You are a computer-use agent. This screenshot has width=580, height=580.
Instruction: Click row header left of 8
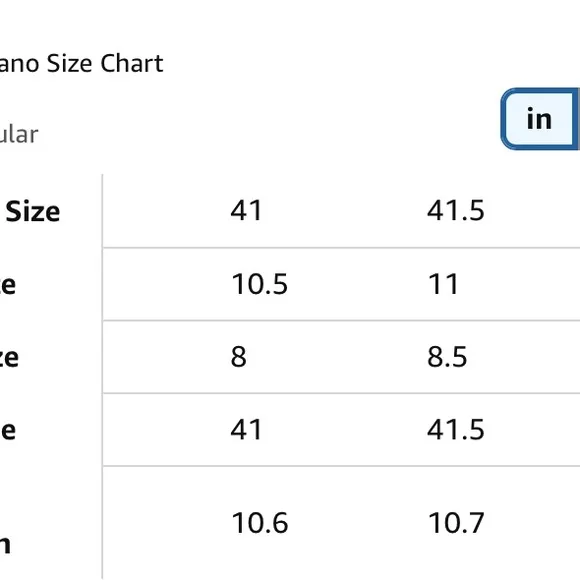(9, 358)
